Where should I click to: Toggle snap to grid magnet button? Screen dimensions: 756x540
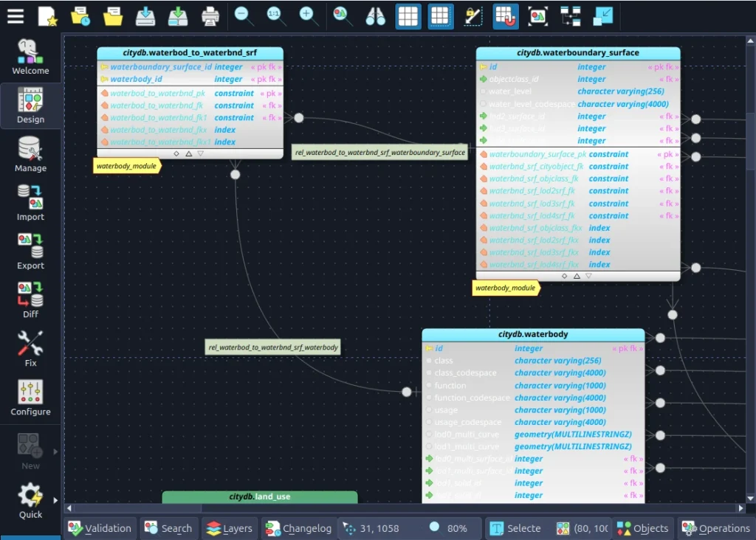(506, 16)
